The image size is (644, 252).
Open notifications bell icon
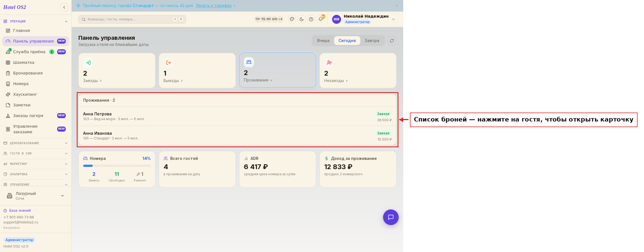click(x=321, y=19)
